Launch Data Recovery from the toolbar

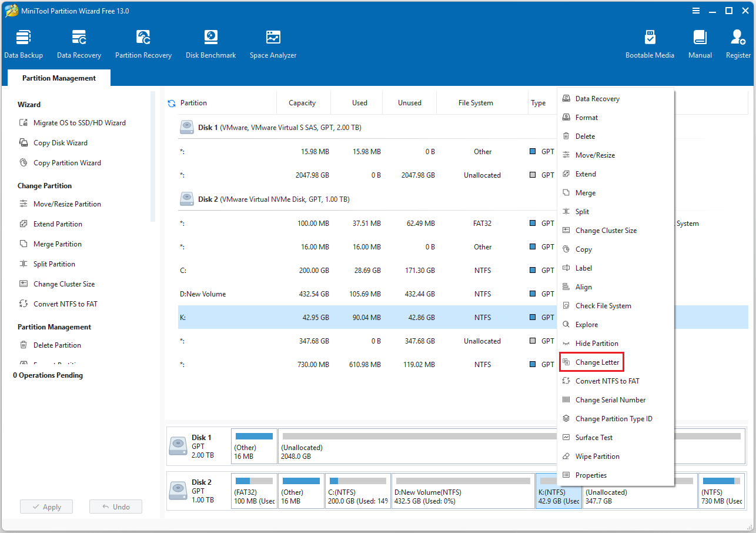click(x=79, y=42)
